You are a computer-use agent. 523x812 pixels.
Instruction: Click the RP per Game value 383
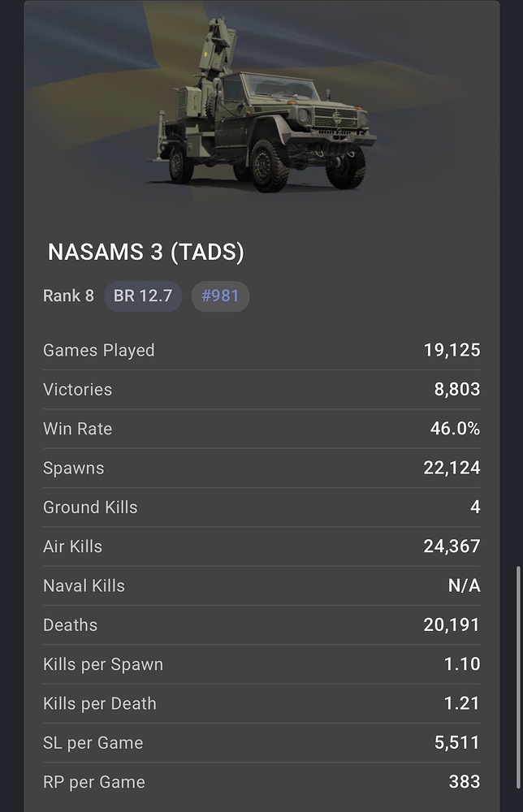click(x=465, y=782)
